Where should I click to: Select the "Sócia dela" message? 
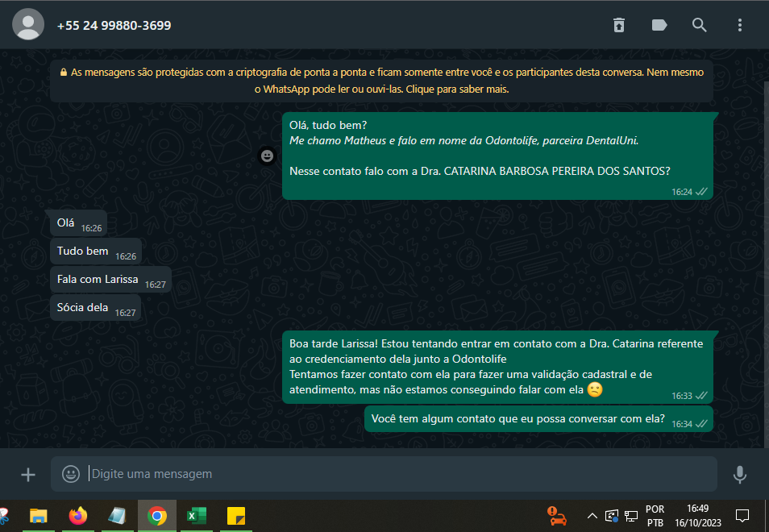click(95, 307)
